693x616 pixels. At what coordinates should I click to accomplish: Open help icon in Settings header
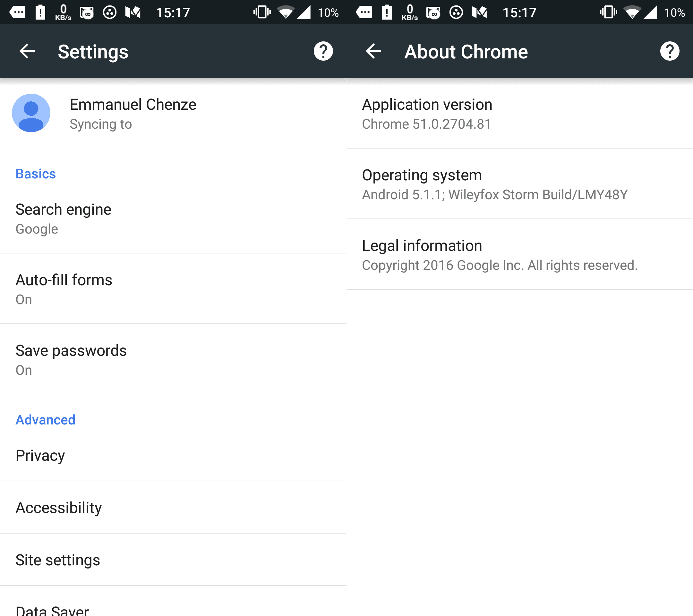coord(323,52)
